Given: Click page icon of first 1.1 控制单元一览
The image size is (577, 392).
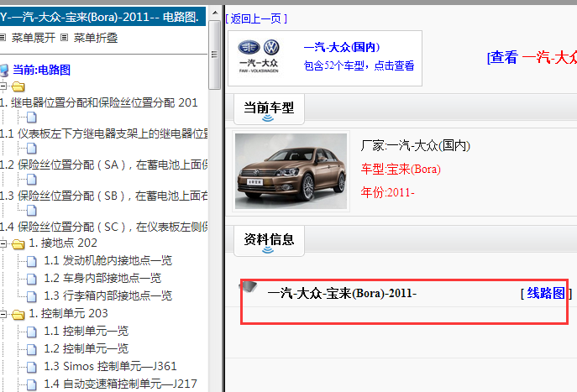Looking at the screenshot, I should (x=32, y=332).
